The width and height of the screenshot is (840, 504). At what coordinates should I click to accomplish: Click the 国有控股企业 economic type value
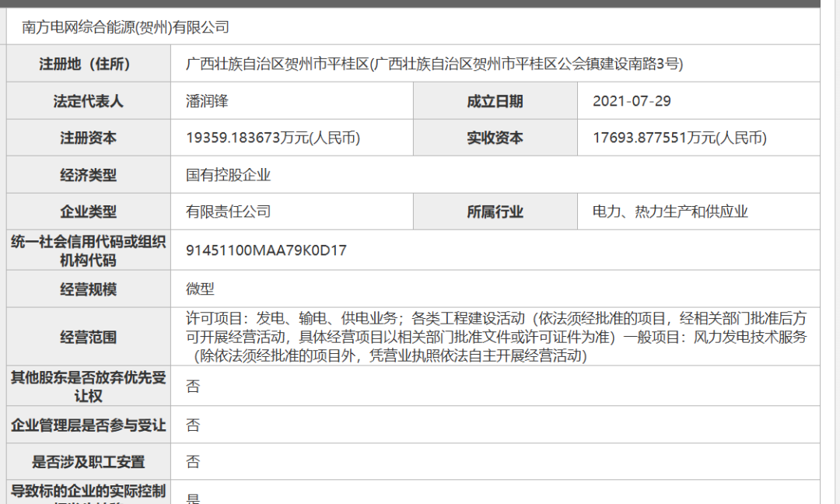[x=228, y=175]
